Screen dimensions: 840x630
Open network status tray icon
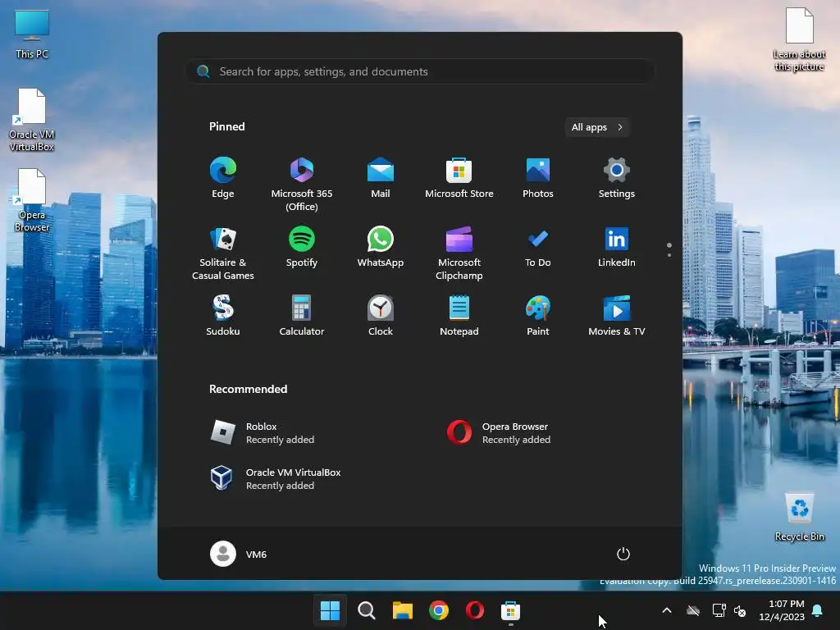point(719,610)
